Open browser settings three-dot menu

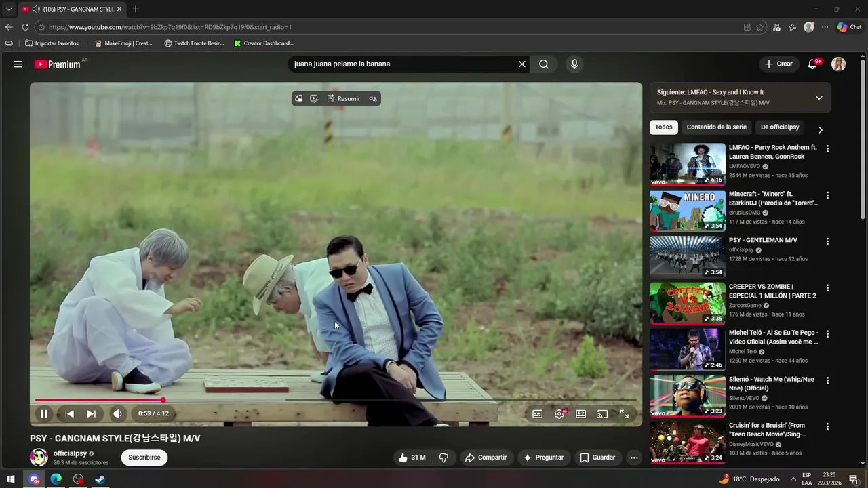coord(825,27)
